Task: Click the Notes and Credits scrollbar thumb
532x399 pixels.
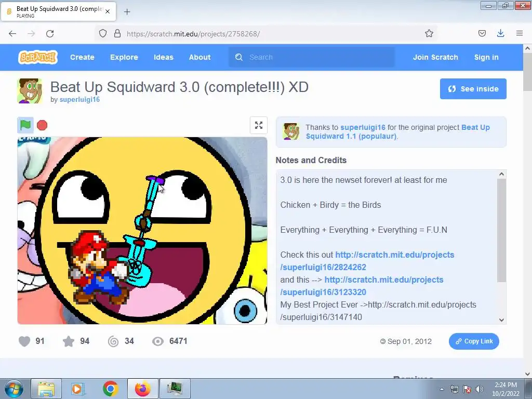Action: [501, 230]
